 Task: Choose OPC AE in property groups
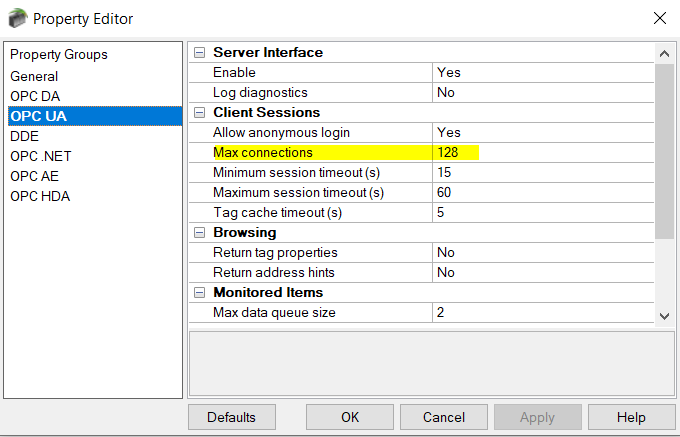coord(34,176)
